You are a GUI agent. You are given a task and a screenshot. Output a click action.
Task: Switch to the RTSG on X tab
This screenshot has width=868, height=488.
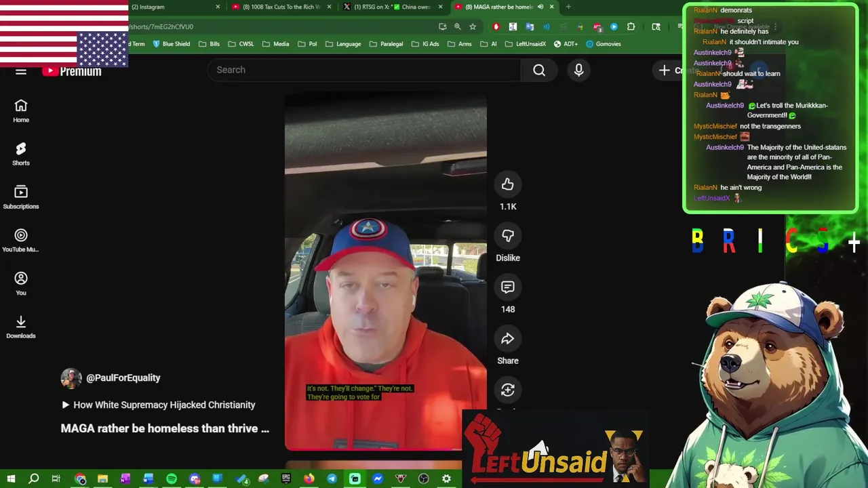coord(392,7)
